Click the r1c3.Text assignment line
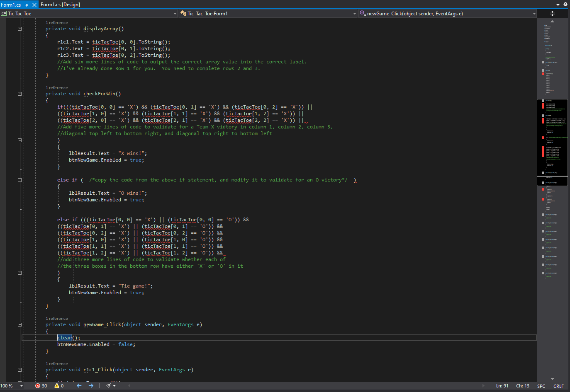This screenshot has height=392, width=570. 114,55
